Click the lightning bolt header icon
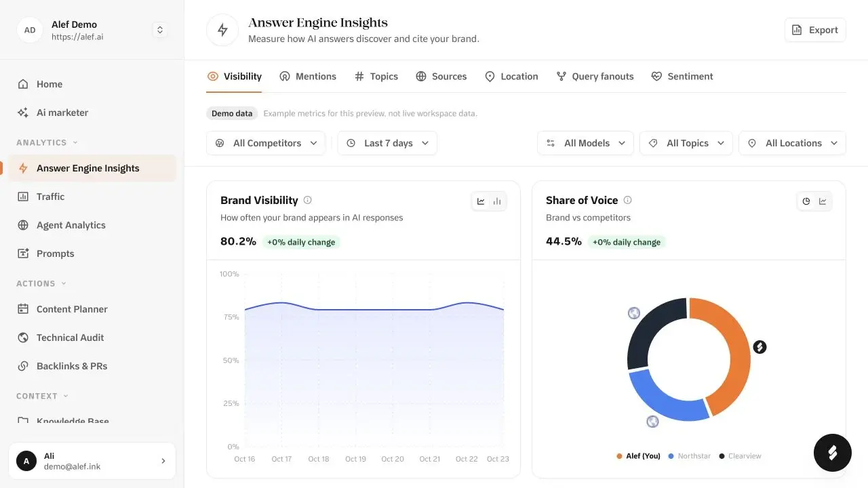868x488 pixels. click(222, 30)
